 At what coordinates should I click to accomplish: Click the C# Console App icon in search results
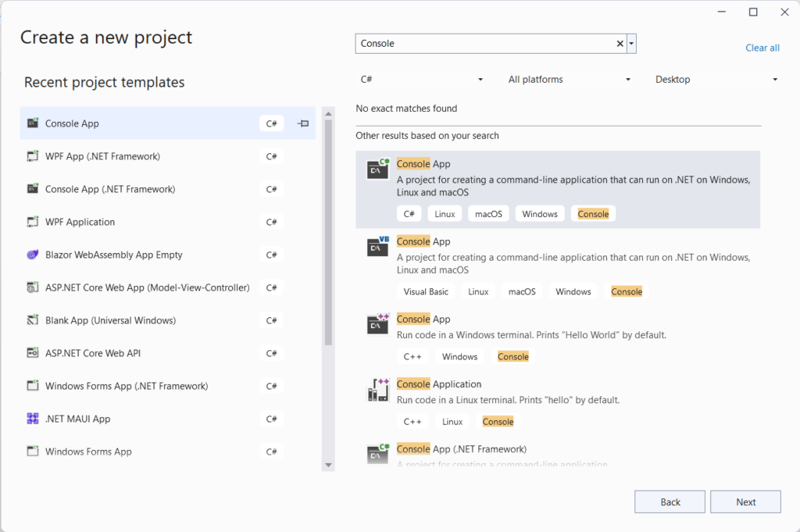click(x=377, y=169)
